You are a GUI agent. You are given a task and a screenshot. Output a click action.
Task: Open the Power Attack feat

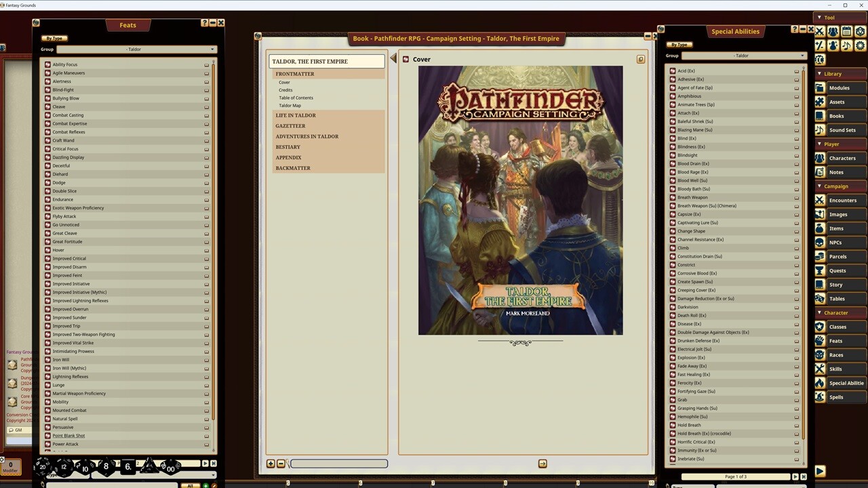point(66,444)
